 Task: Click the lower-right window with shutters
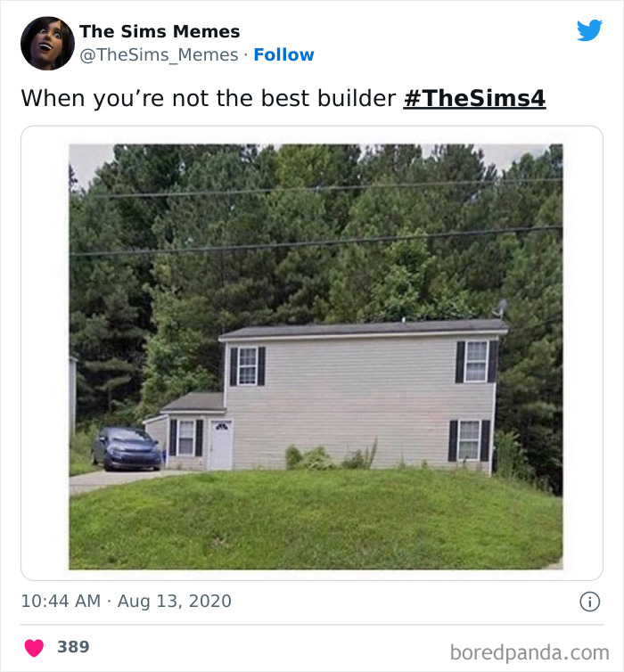(469, 440)
